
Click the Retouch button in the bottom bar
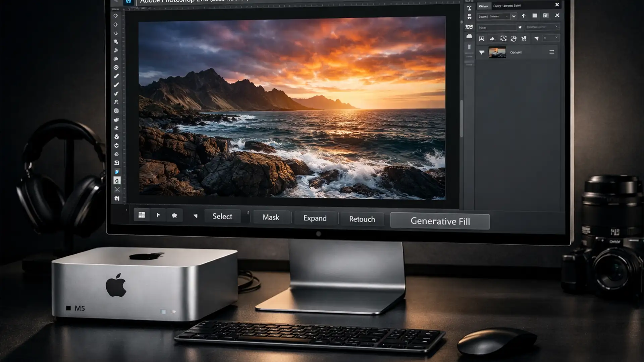(362, 219)
